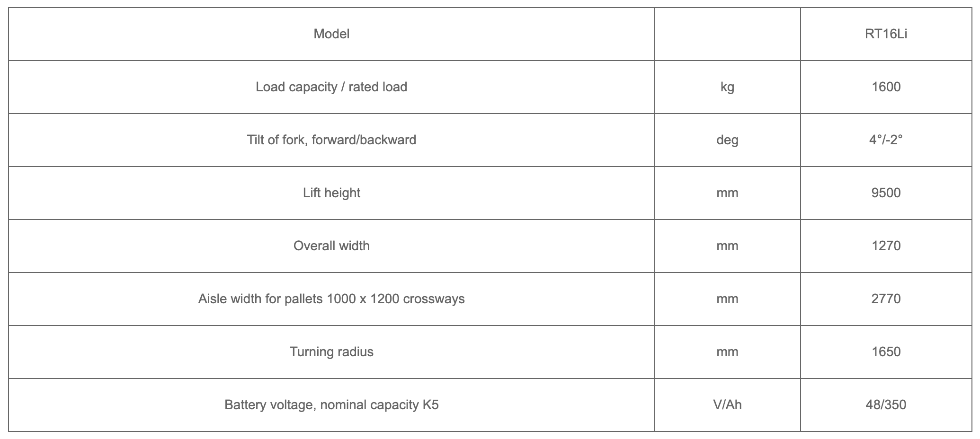Click the V/Ah unit cell

click(727, 405)
